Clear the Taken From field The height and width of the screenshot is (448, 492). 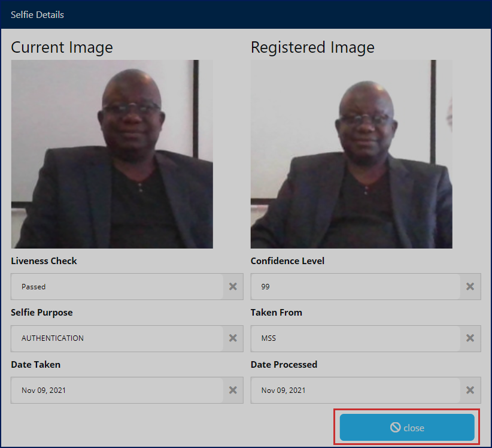click(x=470, y=338)
